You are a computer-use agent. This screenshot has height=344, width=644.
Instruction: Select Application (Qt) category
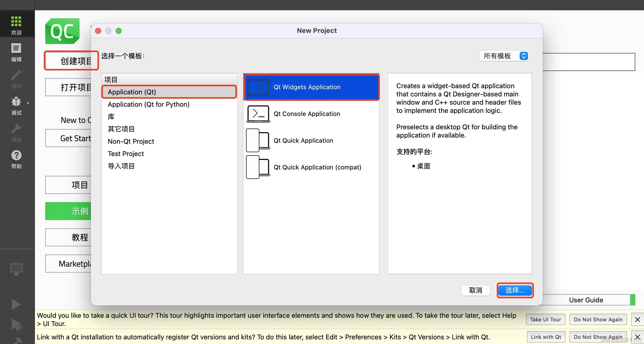click(169, 92)
